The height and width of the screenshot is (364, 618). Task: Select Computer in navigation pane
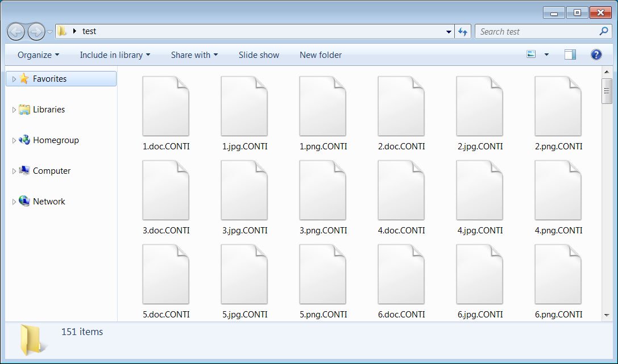coord(51,171)
